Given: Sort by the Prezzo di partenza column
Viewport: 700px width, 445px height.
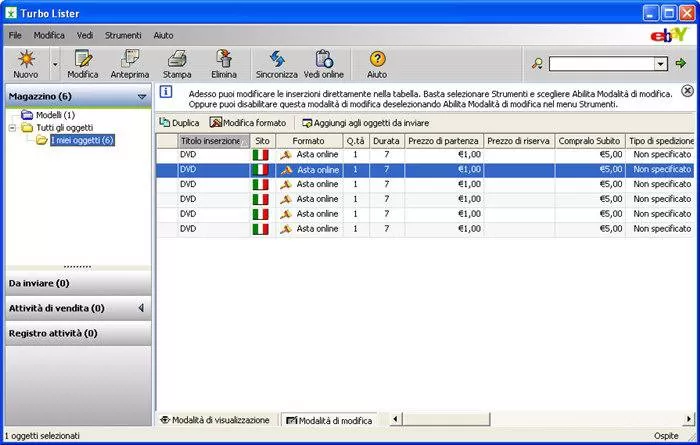Looking at the screenshot, I should tap(444, 141).
